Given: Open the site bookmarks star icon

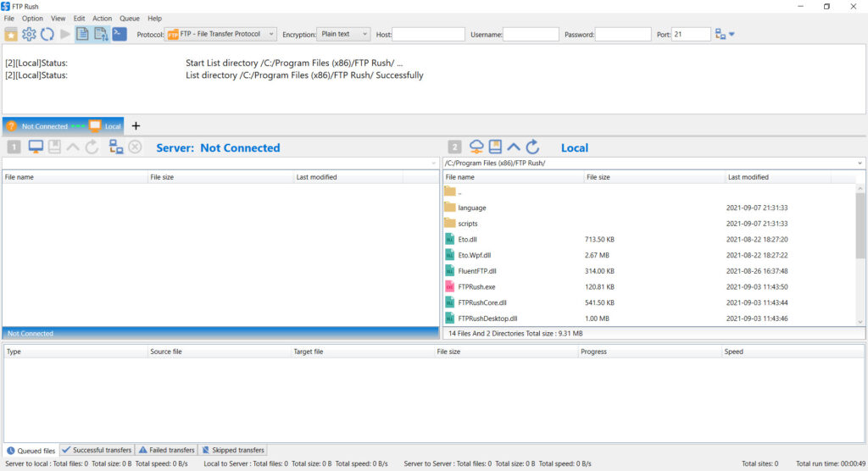Looking at the screenshot, I should (11, 35).
